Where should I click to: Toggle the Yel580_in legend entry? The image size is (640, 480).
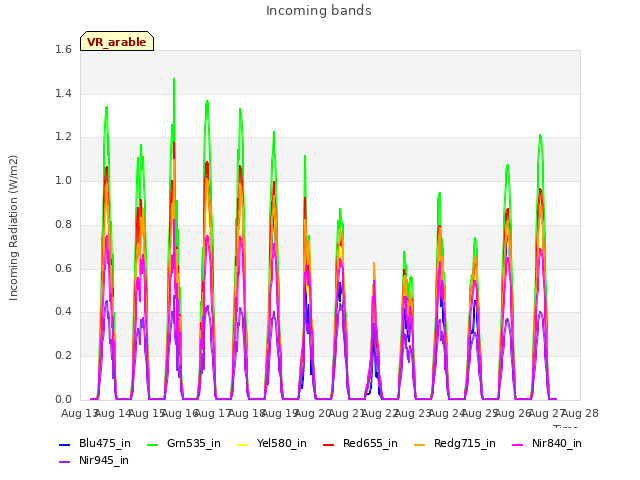coord(272,444)
